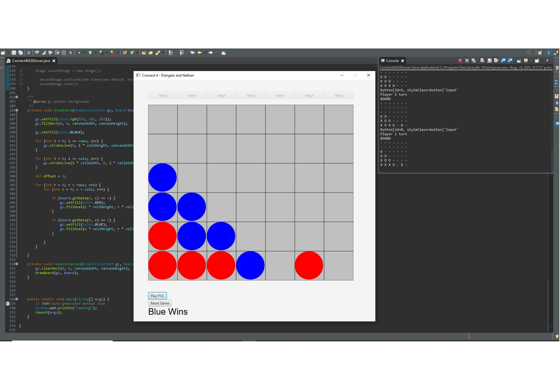Click the New file toolbar icon

pyautogui.click(x=3, y=53)
